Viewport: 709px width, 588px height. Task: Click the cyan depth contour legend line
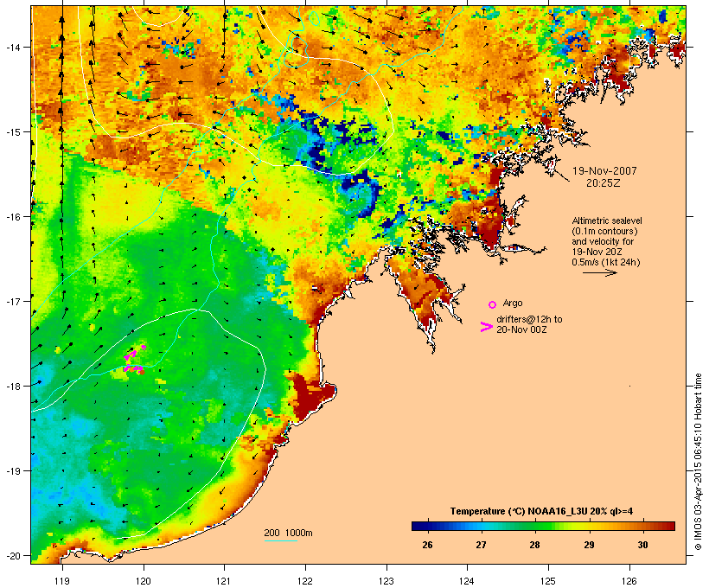281,540
